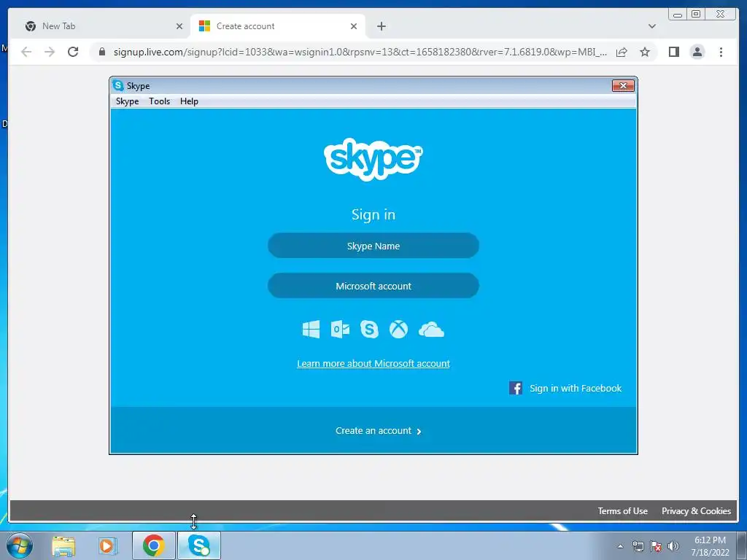Click the volume speaker tray icon

pyautogui.click(x=673, y=546)
